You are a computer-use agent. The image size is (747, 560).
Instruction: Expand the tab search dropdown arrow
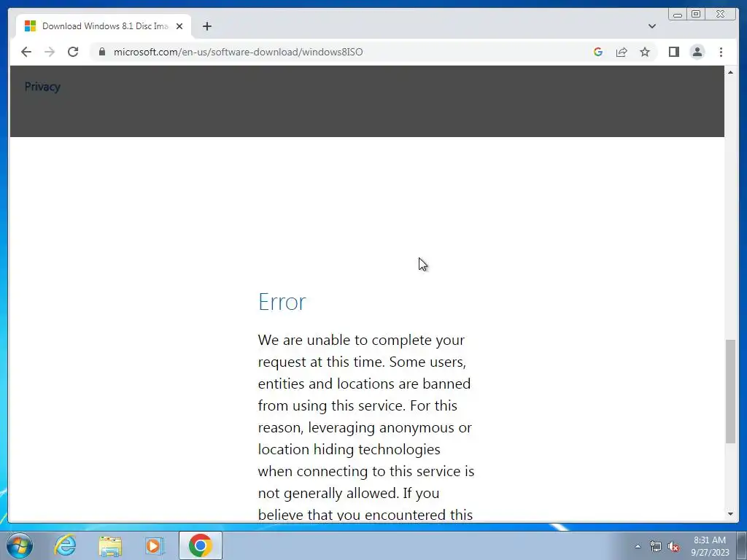pyautogui.click(x=652, y=26)
